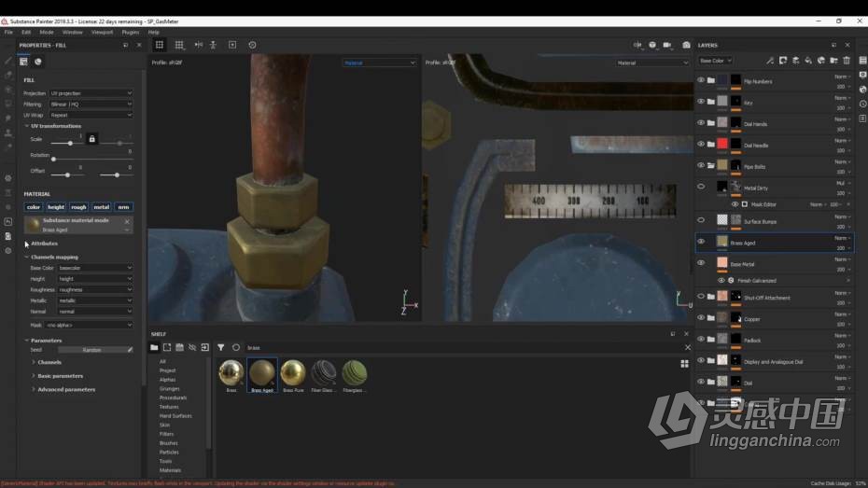Toggle visibility of Dial Needle layer
Viewport: 868px width, 488px height.
coord(701,144)
